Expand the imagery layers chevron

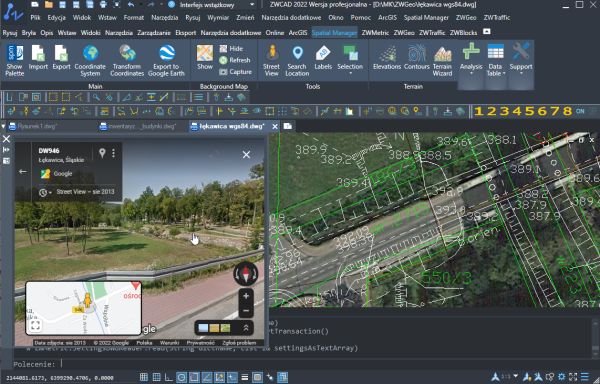246,328
